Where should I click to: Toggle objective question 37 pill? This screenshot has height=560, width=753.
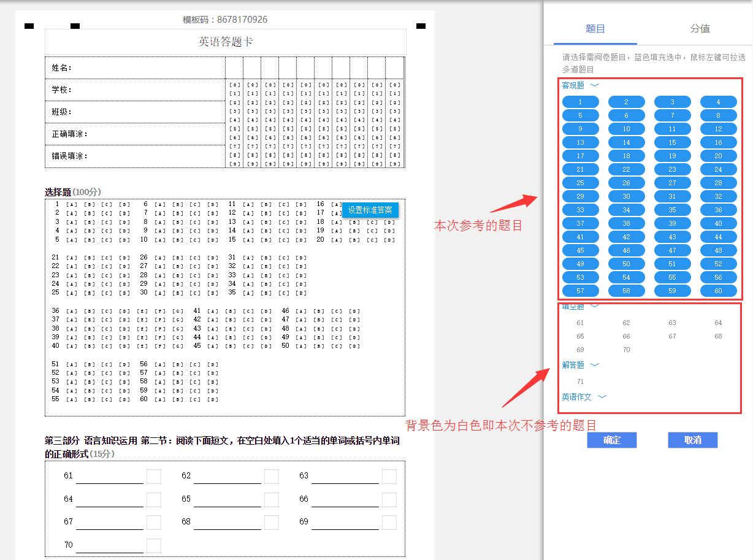(580, 223)
